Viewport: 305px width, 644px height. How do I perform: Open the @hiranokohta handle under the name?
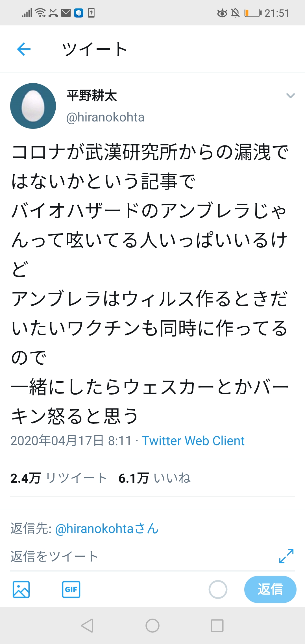click(105, 117)
